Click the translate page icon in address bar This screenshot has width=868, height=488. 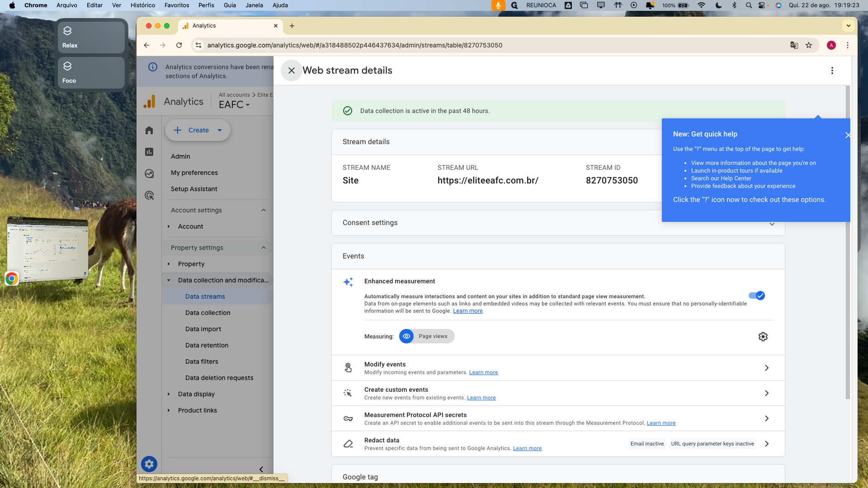click(x=794, y=45)
